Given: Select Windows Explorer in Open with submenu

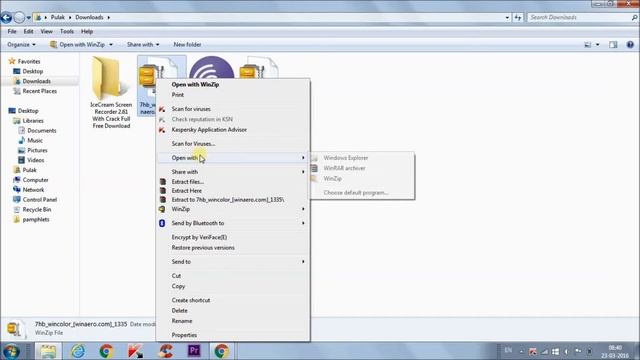Looking at the screenshot, I should point(362,158).
